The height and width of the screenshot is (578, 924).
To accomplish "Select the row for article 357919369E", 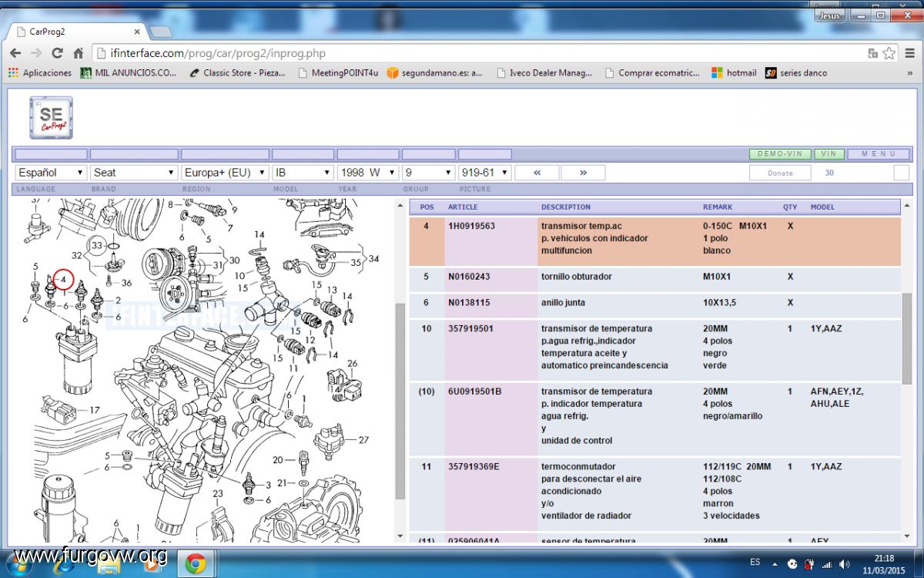I will click(x=654, y=493).
